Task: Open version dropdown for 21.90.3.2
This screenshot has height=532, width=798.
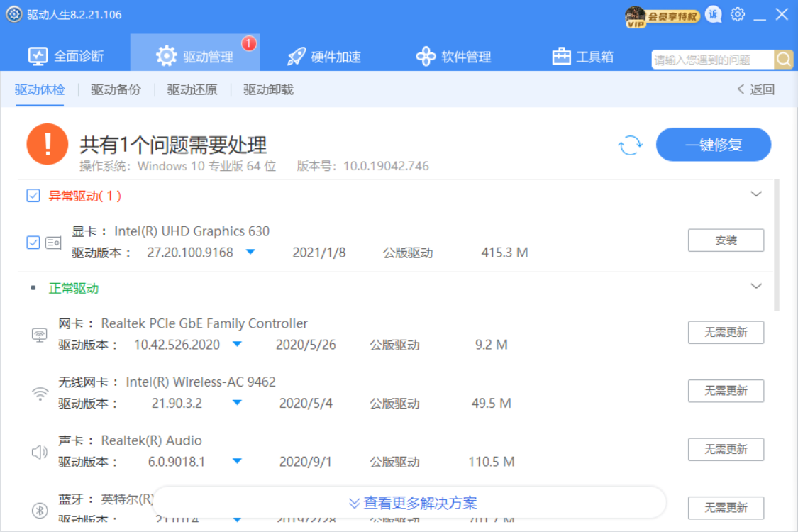Action: pos(237,402)
